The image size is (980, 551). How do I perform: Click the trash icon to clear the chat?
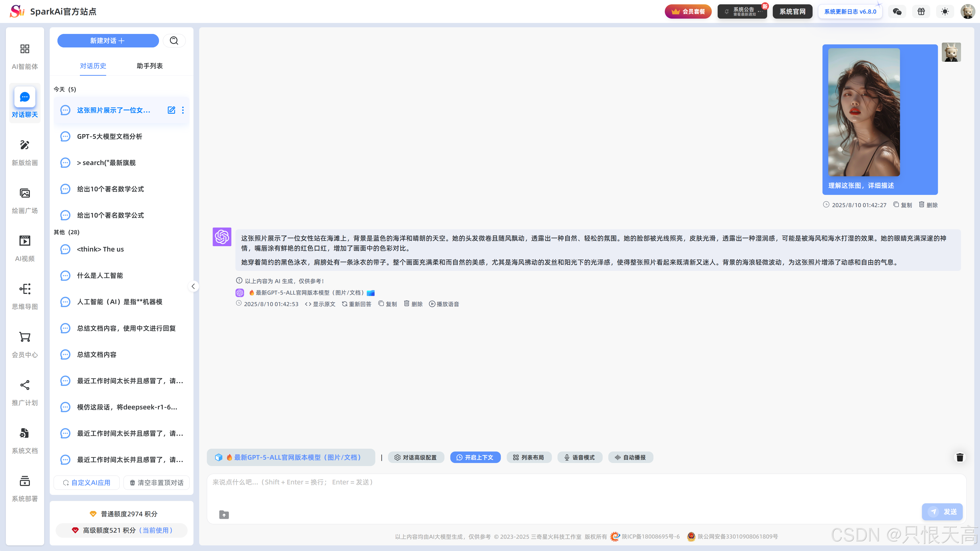pyautogui.click(x=960, y=457)
